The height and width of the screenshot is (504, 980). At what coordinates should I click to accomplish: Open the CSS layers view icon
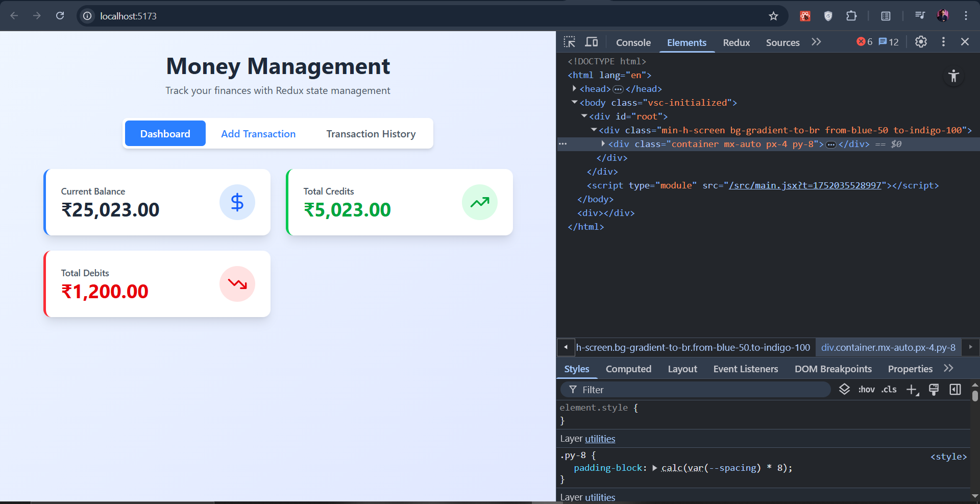tap(844, 389)
